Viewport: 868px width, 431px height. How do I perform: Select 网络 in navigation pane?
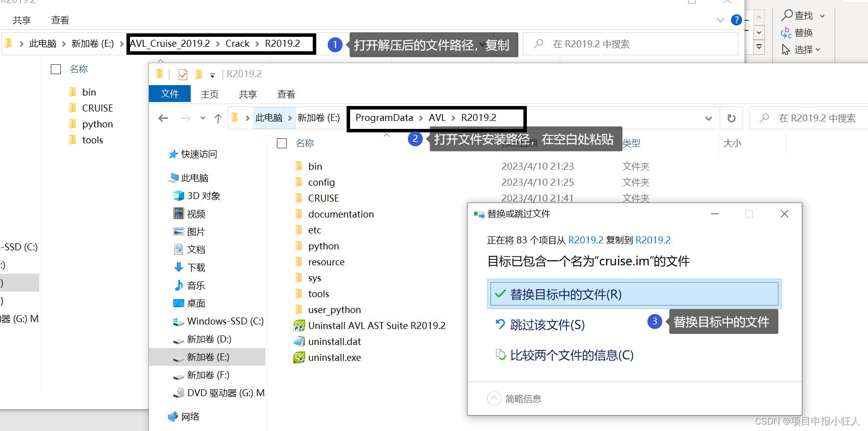coord(184,417)
